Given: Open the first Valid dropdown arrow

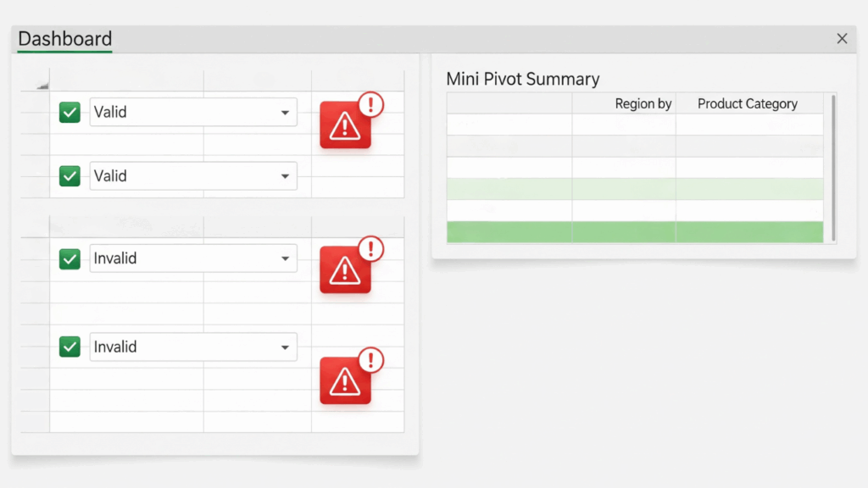Looking at the screenshot, I should coord(285,113).
